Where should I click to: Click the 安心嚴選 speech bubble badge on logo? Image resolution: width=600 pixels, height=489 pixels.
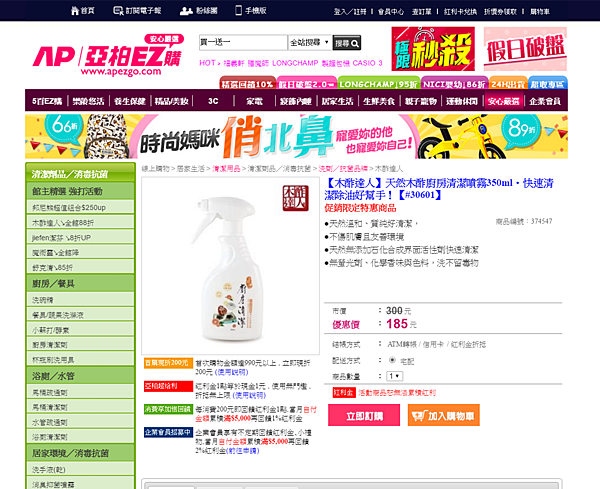(164, 39)
